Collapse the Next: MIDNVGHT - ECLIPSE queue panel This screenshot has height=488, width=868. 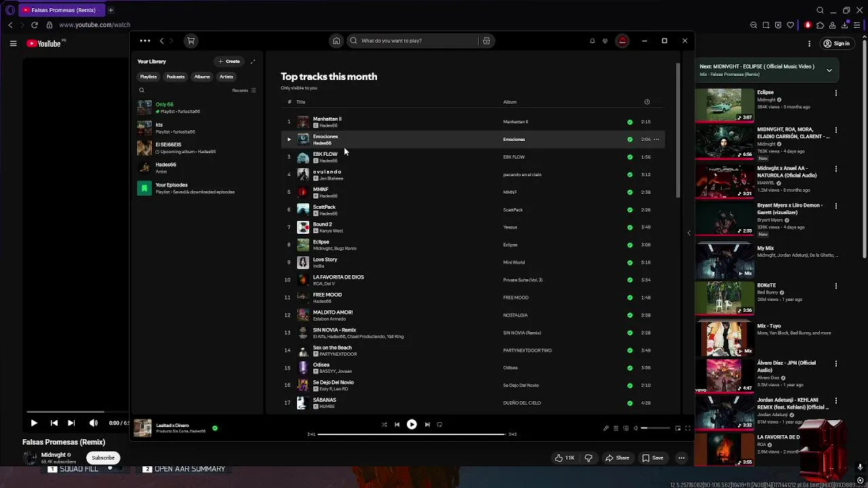[x=829, y=70]
